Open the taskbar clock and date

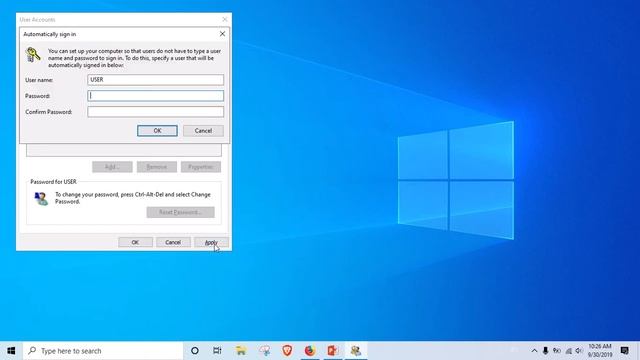tap(600, 351)
